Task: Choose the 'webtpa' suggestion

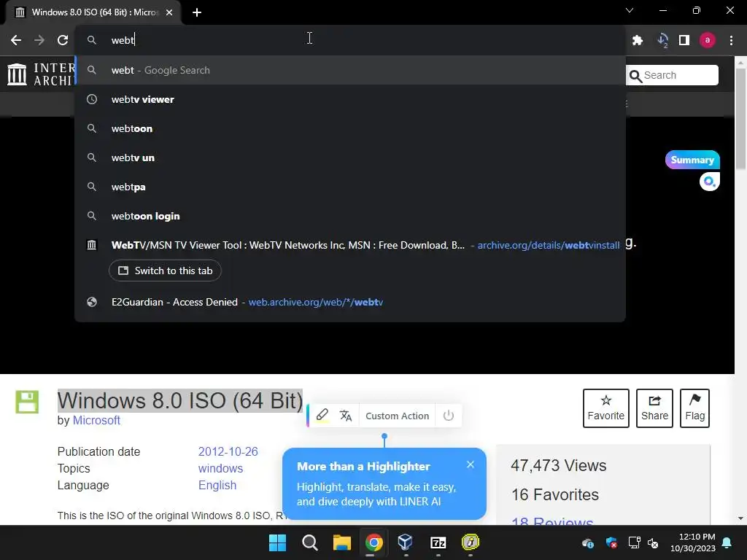Action: 350,187
